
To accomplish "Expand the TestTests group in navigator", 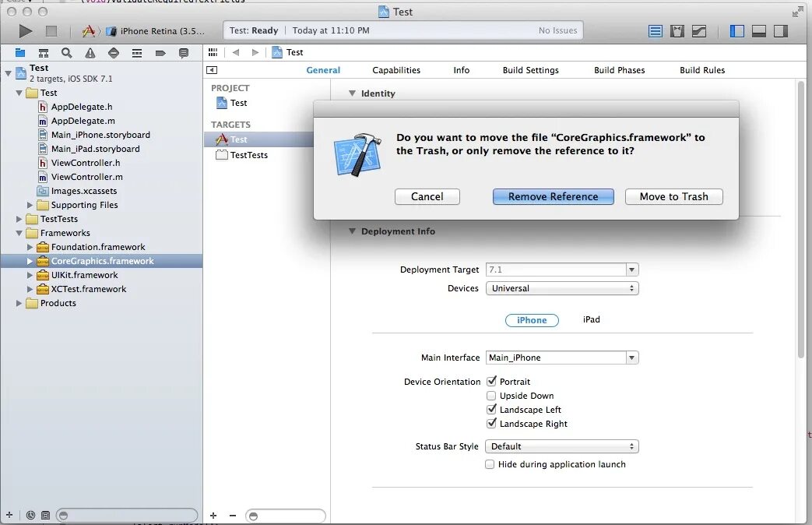I will pos(19,219).
